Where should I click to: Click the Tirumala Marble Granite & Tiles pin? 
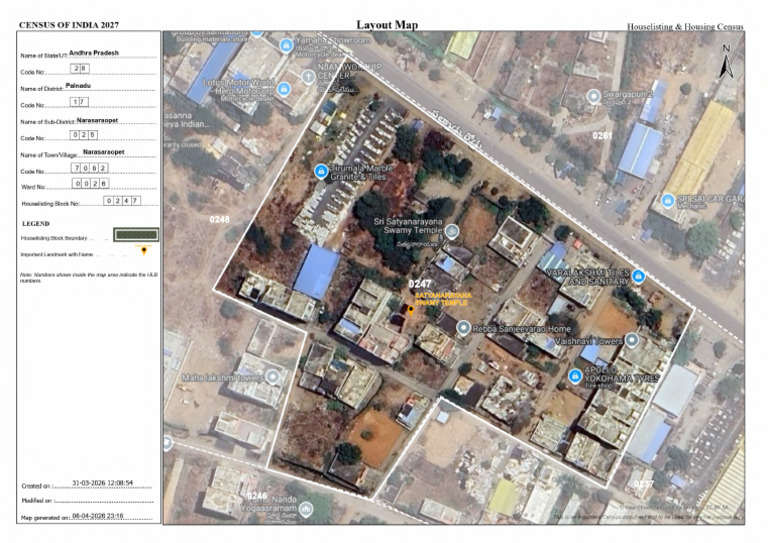click(321, 171)
